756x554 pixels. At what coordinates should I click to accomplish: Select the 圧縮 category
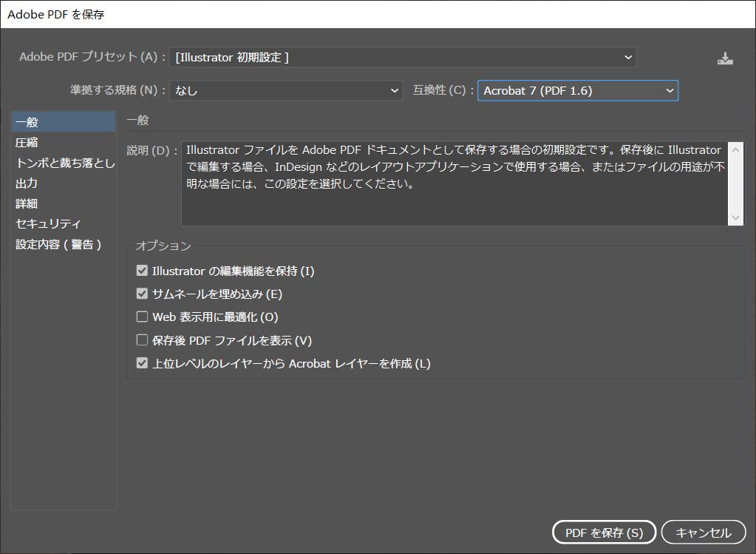pyautogui.click(x=63, y=142)
